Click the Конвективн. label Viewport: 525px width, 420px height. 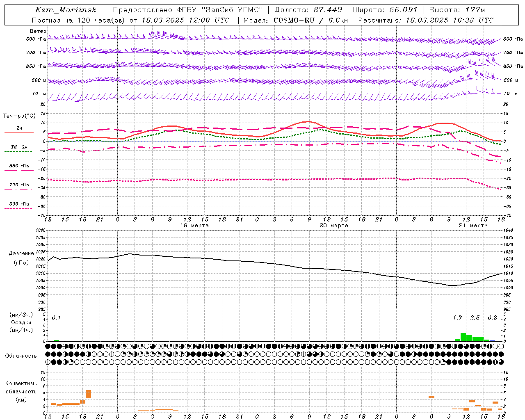pos(21,383)
